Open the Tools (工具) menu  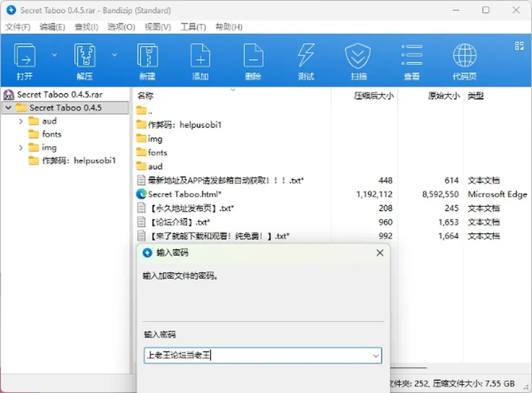pyautogui.click(x=193, y=27)
